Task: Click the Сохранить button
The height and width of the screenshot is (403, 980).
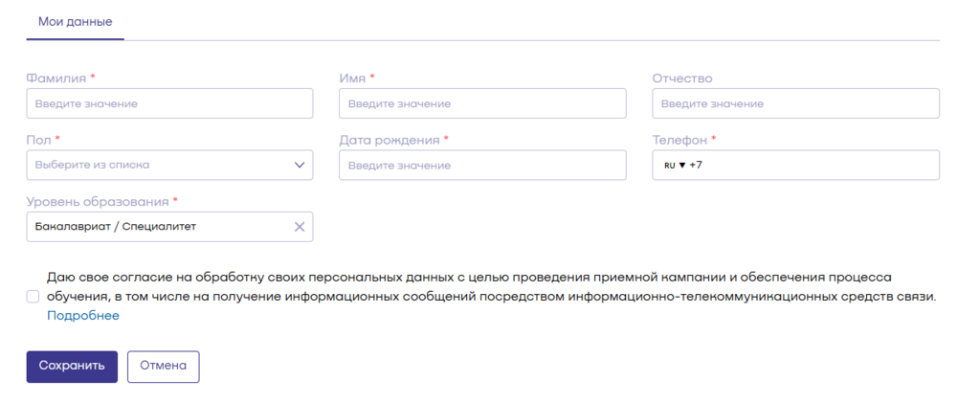Action: (x=72, y=366)
